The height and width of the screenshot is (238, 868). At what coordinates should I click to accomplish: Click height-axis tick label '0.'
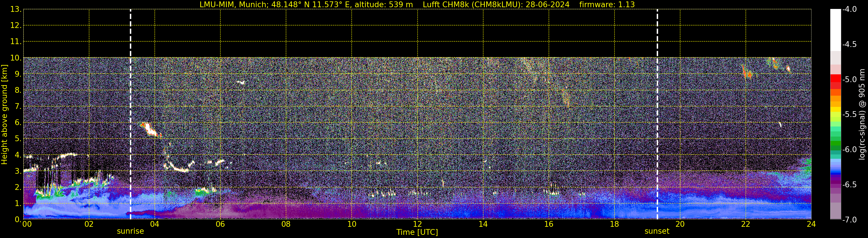[x=18, y=220]
